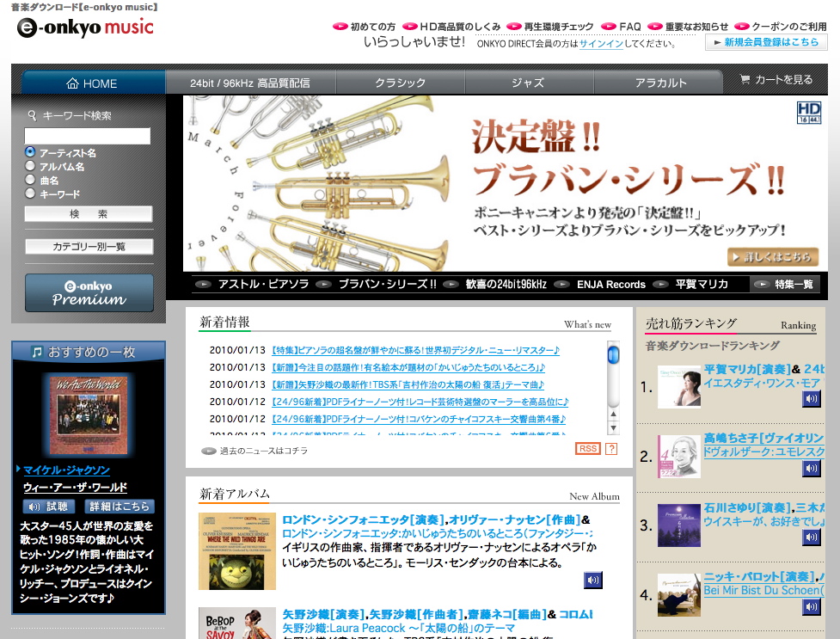Play sample for rank 3 track
This screenshot has height=639, width=840.
coord(812,538)
